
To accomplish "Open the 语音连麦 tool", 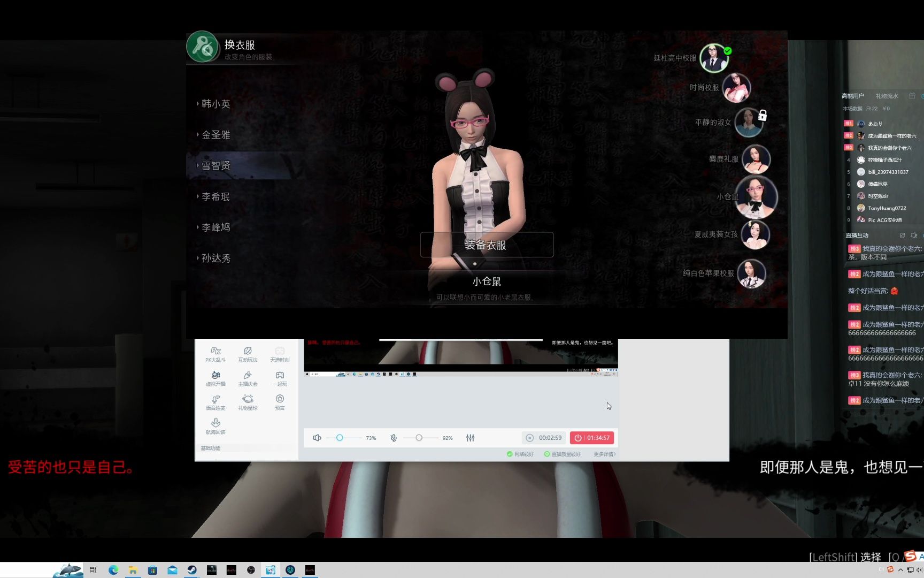I will pyautogui.click(x=215, y=402).
